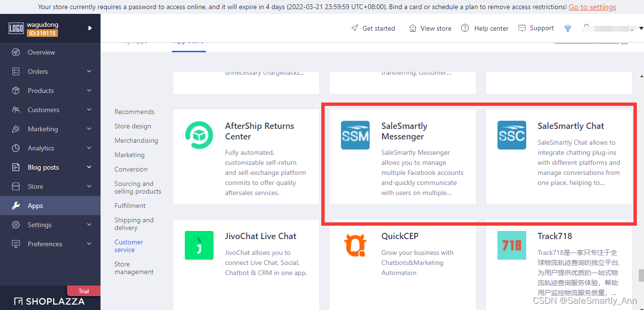The height and width of the screenshot is (310, 644).
Task: Click the Go to settings link
Action: click(x=592, y=7)
